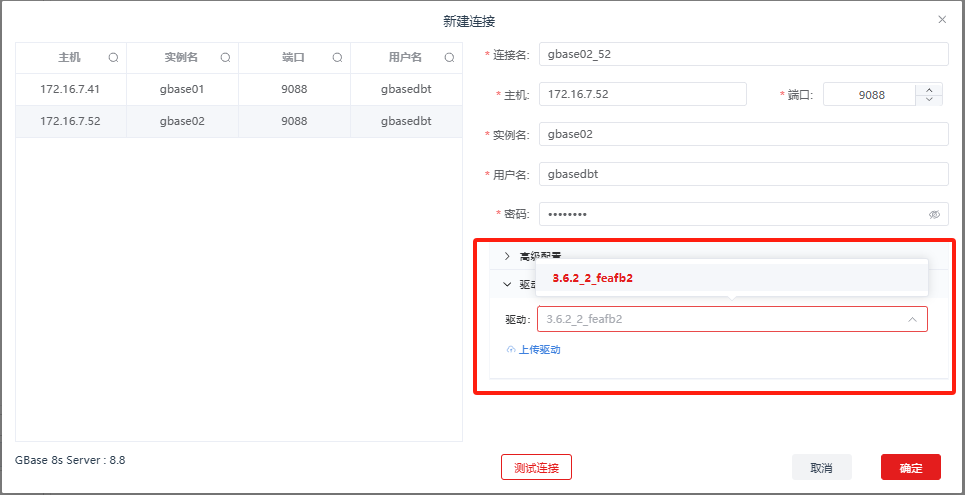Close the 新建连接 dialog

coord(941,19)
